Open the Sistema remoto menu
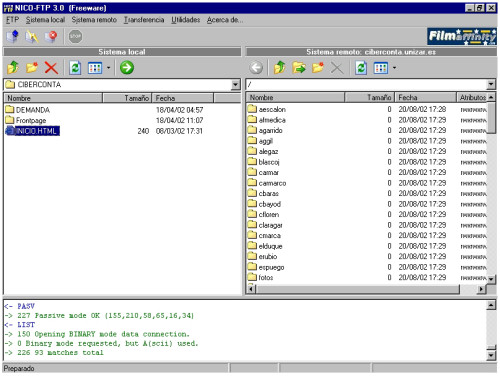The height and width of the screenshot is (376, 500). point(94,20)
